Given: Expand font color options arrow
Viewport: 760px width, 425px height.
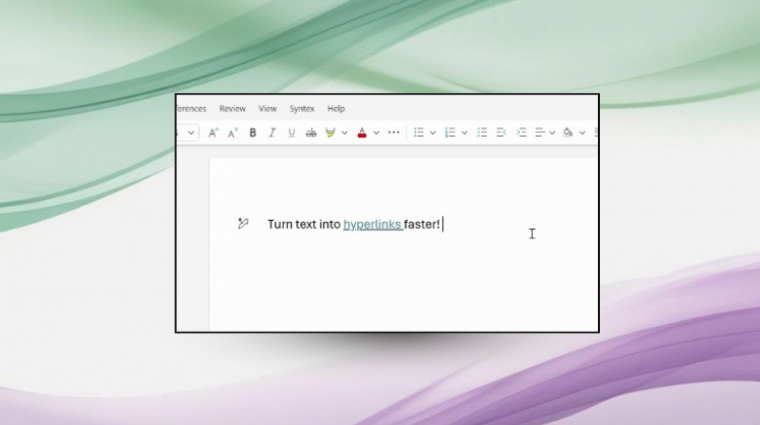Looking at the screenshot, I should pos(376,133).
